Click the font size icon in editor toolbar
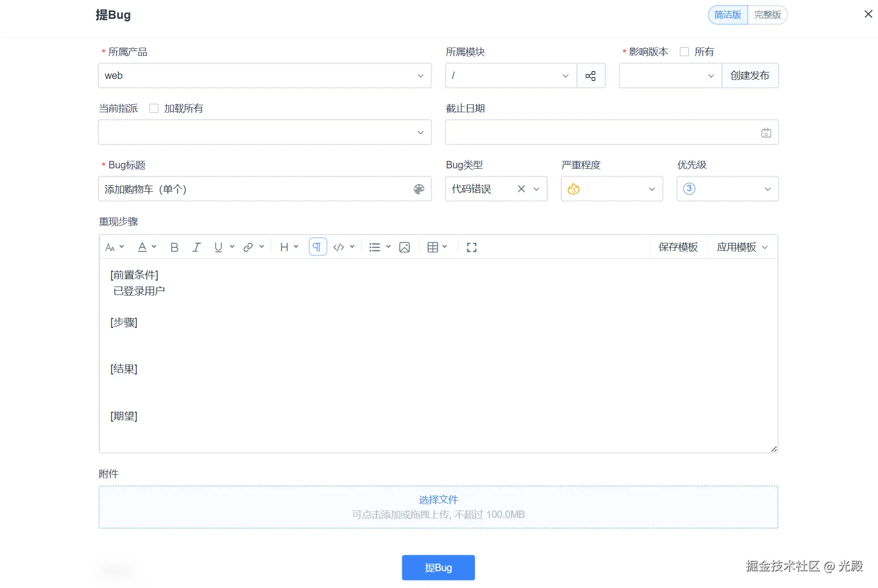This screenshot has width=878, height=588. tap(110, 247)
